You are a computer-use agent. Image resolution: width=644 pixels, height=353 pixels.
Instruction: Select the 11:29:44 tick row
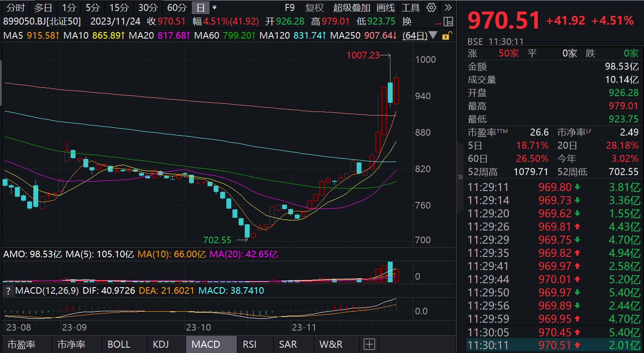click(553, 279)
